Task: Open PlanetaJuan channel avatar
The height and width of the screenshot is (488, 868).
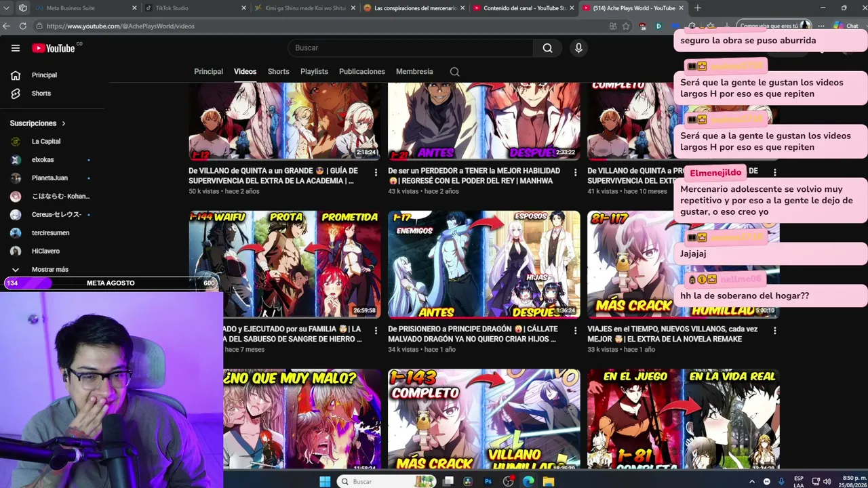Action: [x=16, y=178]
